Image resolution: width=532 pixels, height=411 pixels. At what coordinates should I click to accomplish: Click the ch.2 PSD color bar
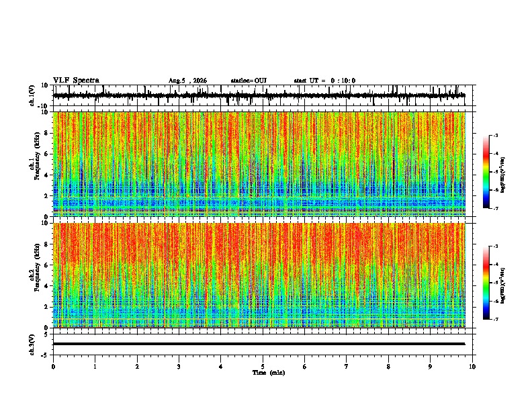coord(486,283)
